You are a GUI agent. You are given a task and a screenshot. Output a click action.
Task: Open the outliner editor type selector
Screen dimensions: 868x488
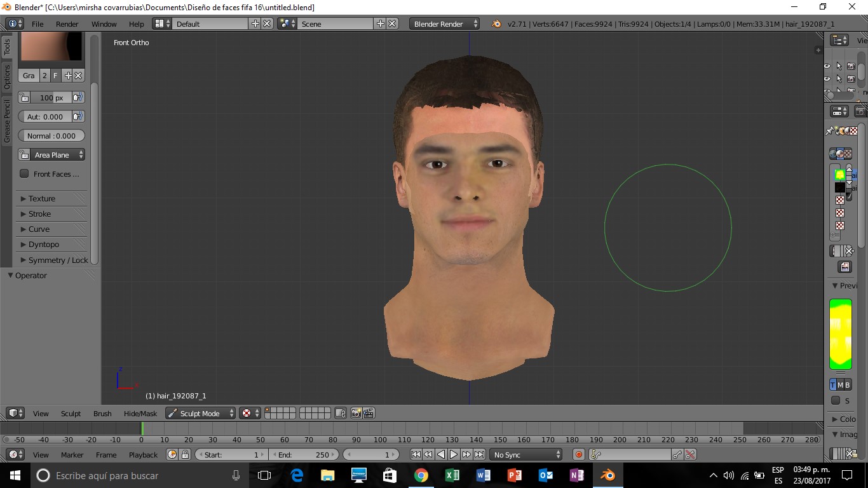[x=839, y=40]
